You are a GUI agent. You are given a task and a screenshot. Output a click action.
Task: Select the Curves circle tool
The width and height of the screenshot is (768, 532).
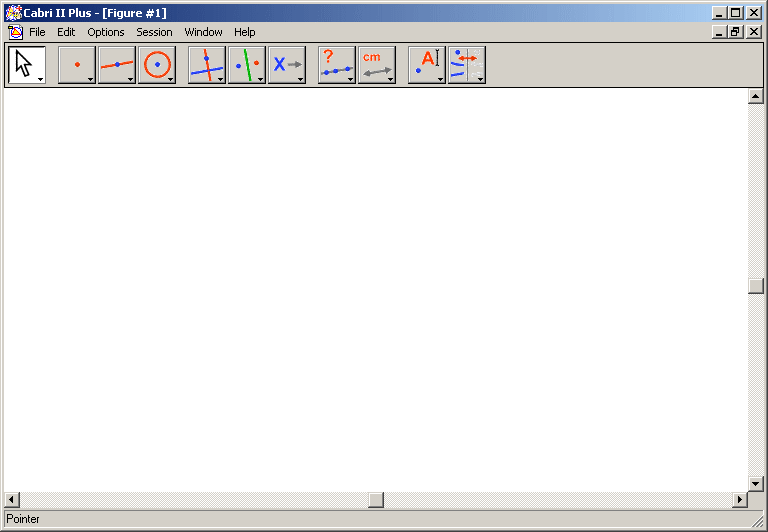pos(157,65)
